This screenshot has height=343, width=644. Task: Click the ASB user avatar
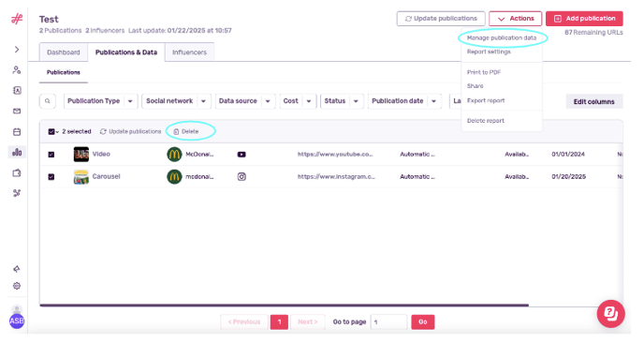17,321
